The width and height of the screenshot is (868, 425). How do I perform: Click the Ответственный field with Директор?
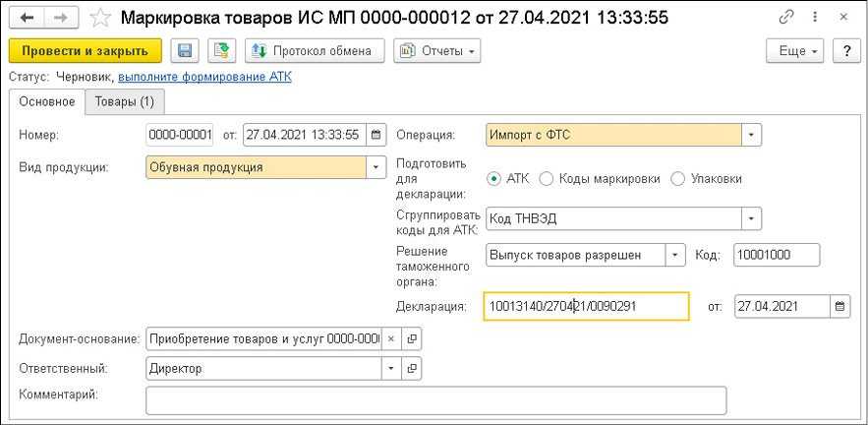tap(264, 368)
